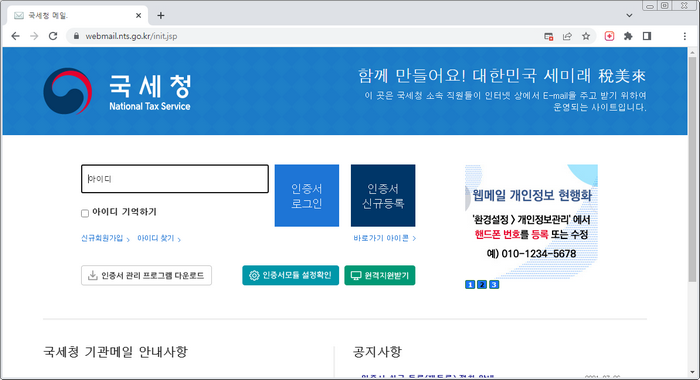Click the scrollbar up arrow
Screen dimensions: 700x380
point(692,51)
